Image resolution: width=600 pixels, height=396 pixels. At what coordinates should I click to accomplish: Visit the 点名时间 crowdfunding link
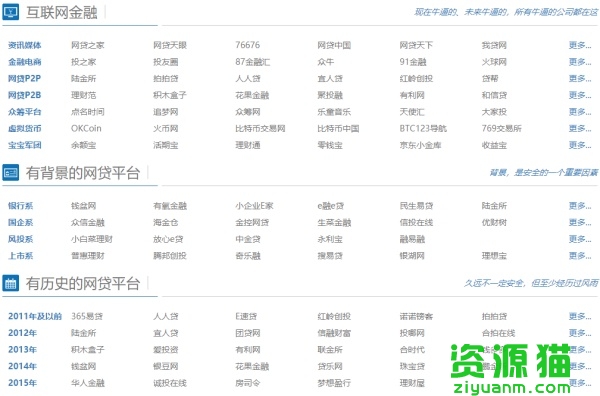(88, 112)
